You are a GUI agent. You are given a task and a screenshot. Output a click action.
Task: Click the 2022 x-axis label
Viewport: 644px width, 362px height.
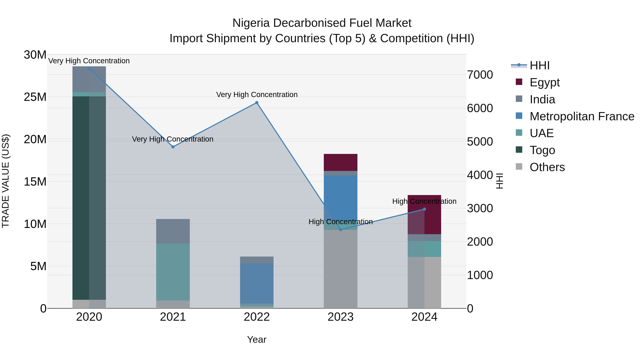pos(257,317)
